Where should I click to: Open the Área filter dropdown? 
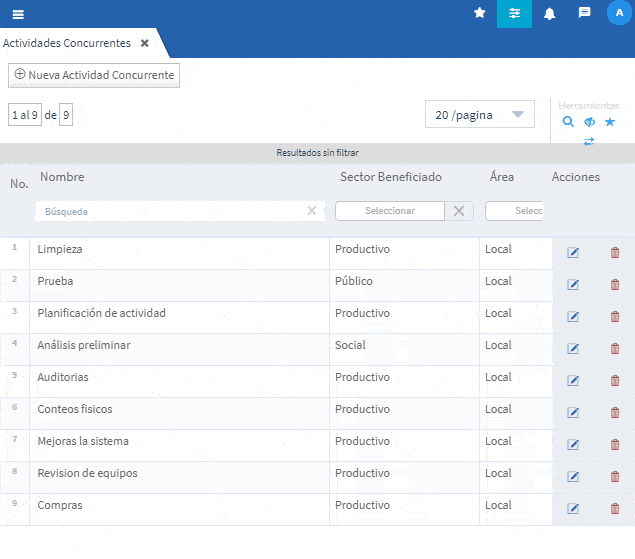pyautogui.click(x=514, y=211)
